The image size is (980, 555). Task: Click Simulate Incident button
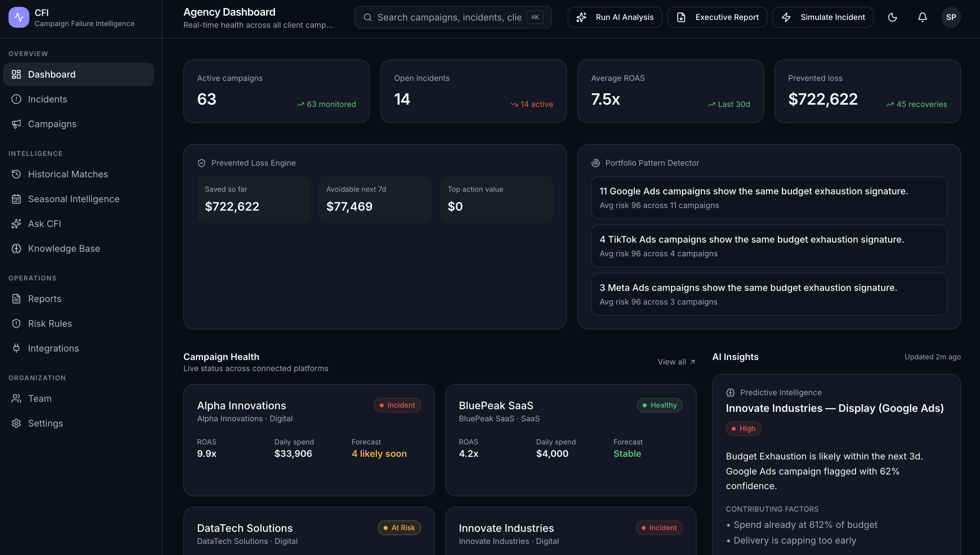823,17
